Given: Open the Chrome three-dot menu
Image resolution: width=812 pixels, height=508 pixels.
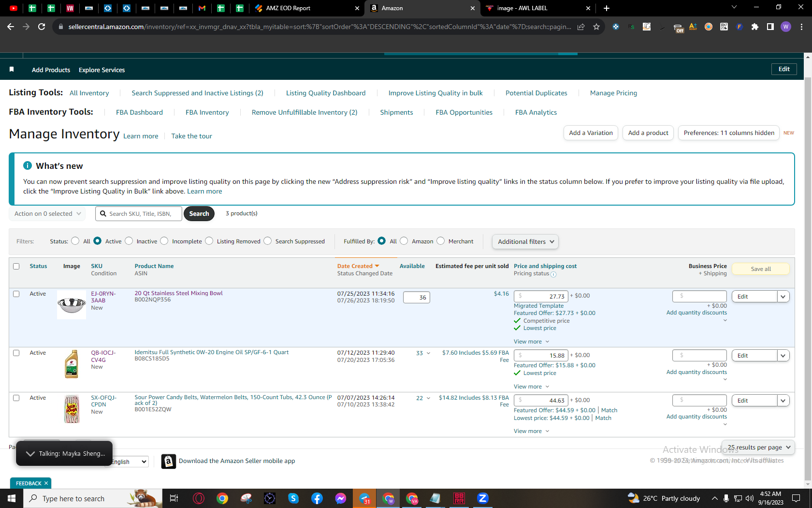Looking at the screenshot, I should (801, 27).
